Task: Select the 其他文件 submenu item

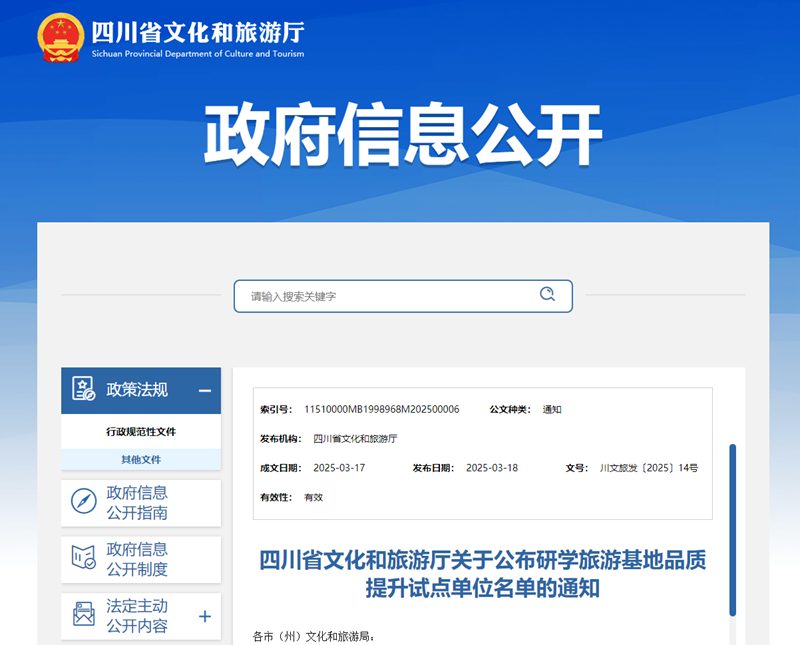Action: tap(141, 459)
